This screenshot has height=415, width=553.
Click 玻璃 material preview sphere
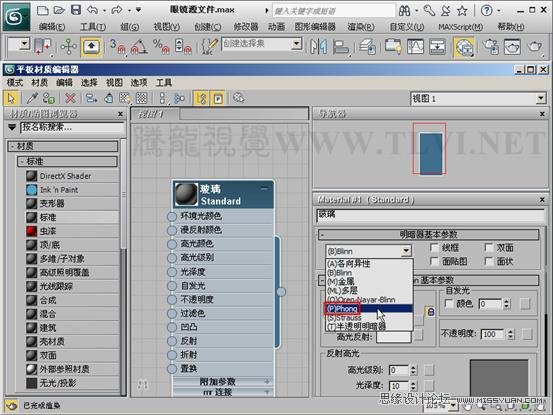coord(187,194)
